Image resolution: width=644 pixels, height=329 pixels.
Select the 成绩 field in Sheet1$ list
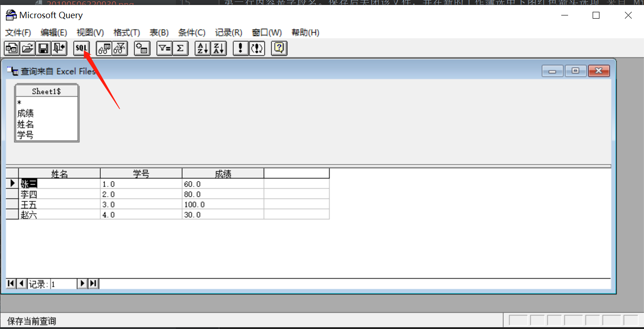tap(25, 113)
